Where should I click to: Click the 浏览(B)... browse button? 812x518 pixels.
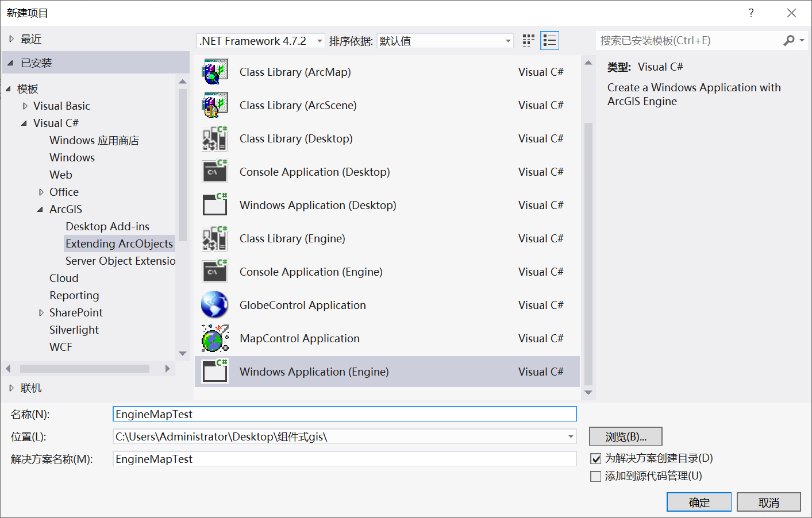click(626, 436)
